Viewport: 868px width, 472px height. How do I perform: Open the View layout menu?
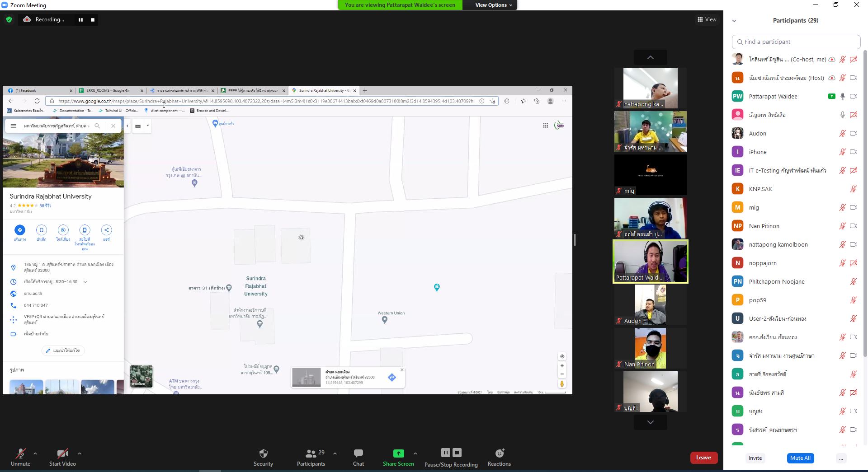(707, 19)
